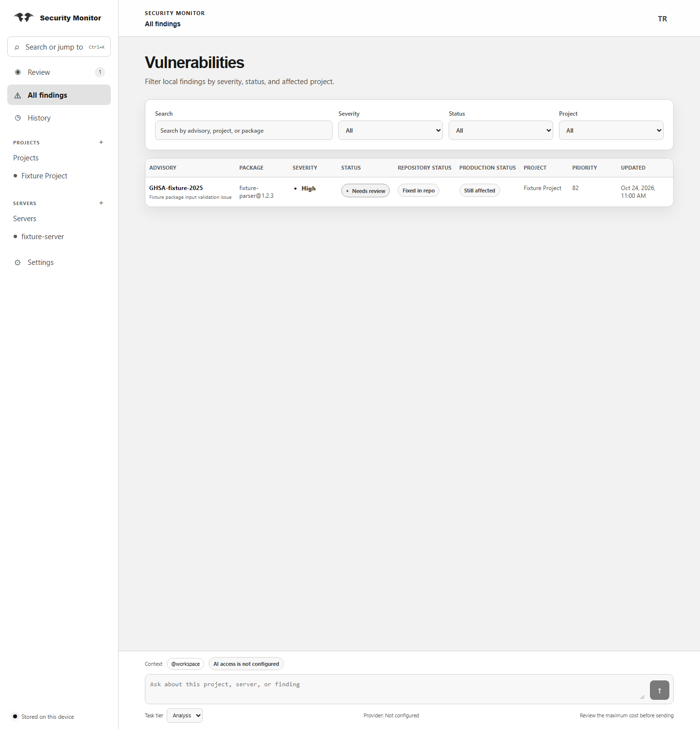Click the magnifier icon in sidebar search
The width and height of the screenshot is (700, 729).
pyautogui.click(x=17, y=47)
